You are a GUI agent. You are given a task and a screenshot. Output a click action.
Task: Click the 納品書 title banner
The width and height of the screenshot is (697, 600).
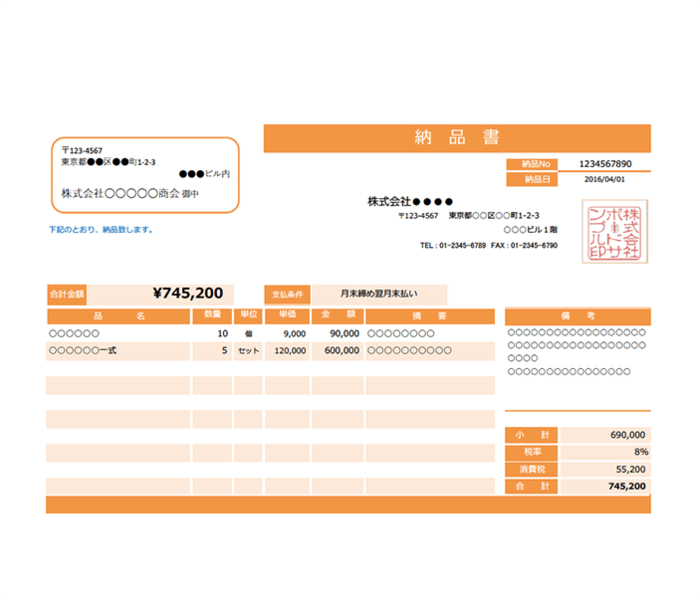point(457,138)
